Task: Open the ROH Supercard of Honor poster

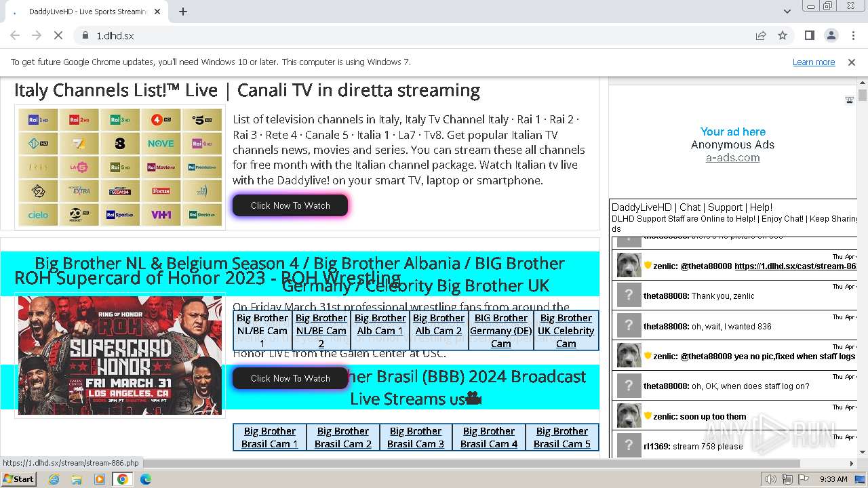Action: pos(120,355)
